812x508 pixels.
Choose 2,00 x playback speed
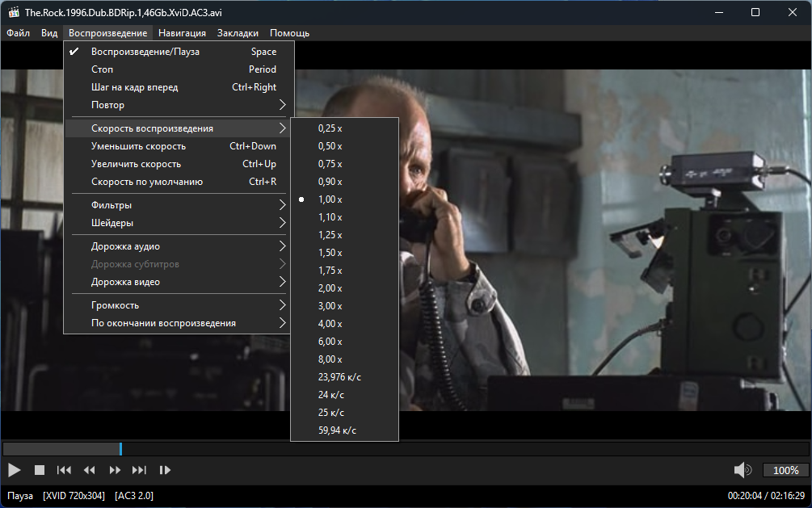pyautogui.click(x=330, y=288)
